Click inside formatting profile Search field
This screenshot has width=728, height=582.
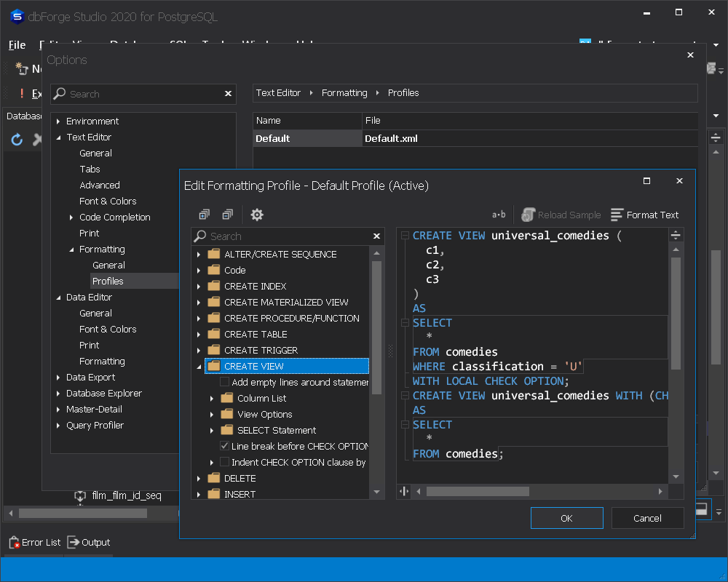tap(288, 236)
